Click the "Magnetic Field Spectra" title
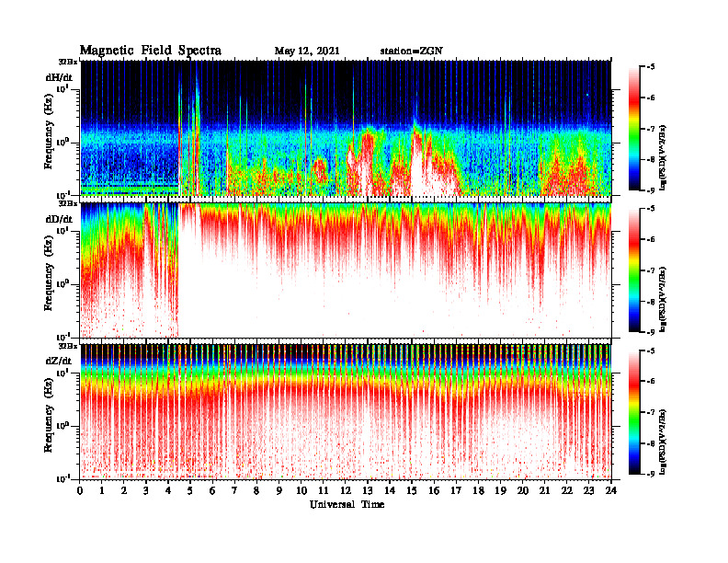The height and width of the screenshot is (563, 728). click(151, 51)
